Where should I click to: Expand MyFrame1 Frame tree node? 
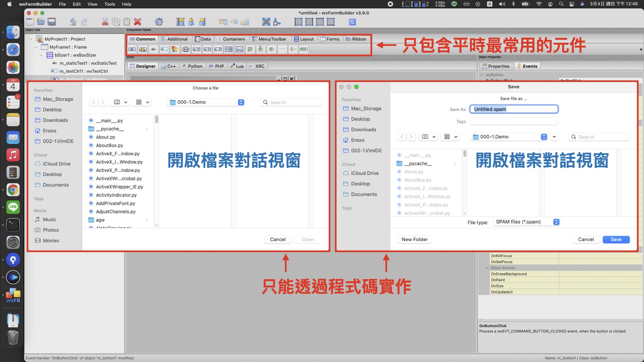tap(36, 47)
